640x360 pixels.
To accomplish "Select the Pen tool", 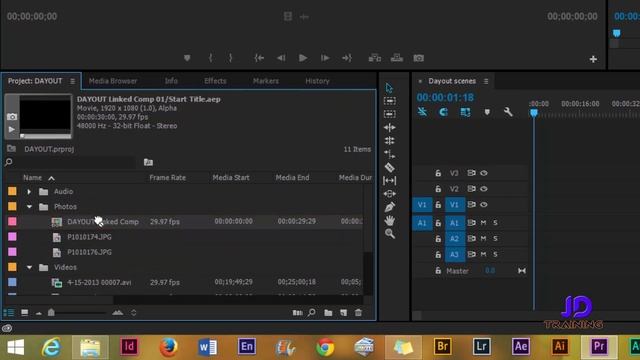I will 389,207.
